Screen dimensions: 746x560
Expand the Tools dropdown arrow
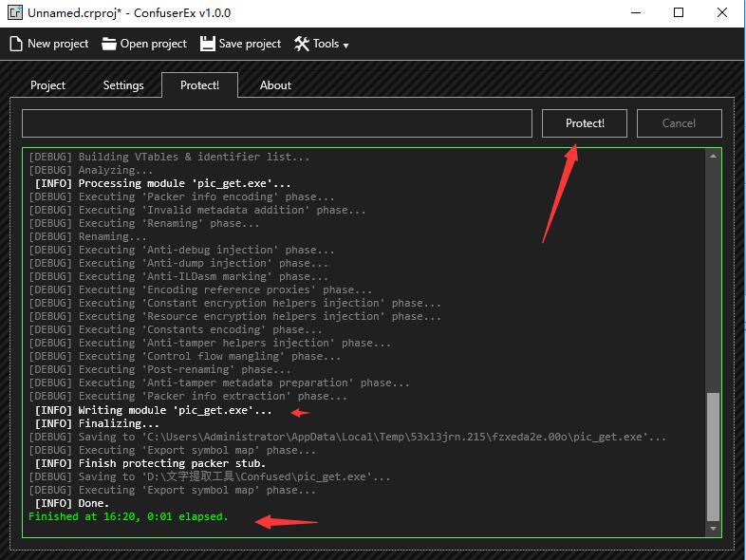[345, 45]
